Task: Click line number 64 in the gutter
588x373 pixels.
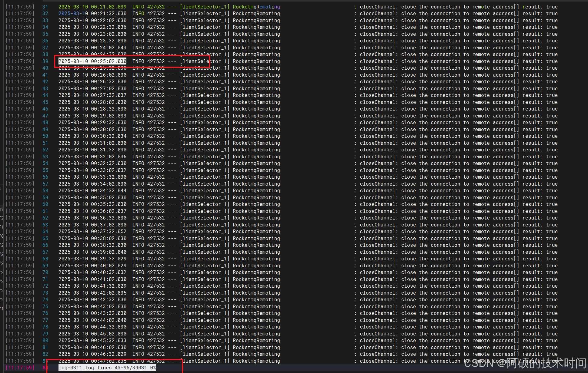Action: click(x=45, y=231)
